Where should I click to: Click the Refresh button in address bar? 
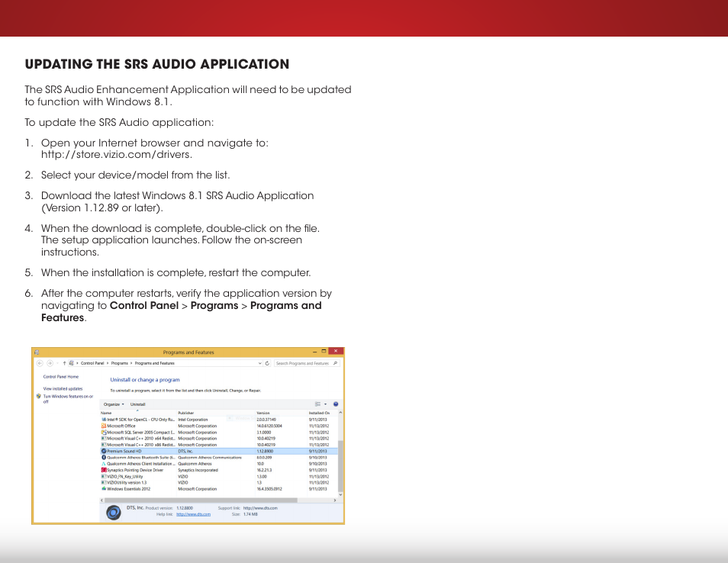click(x=267, y=363)
